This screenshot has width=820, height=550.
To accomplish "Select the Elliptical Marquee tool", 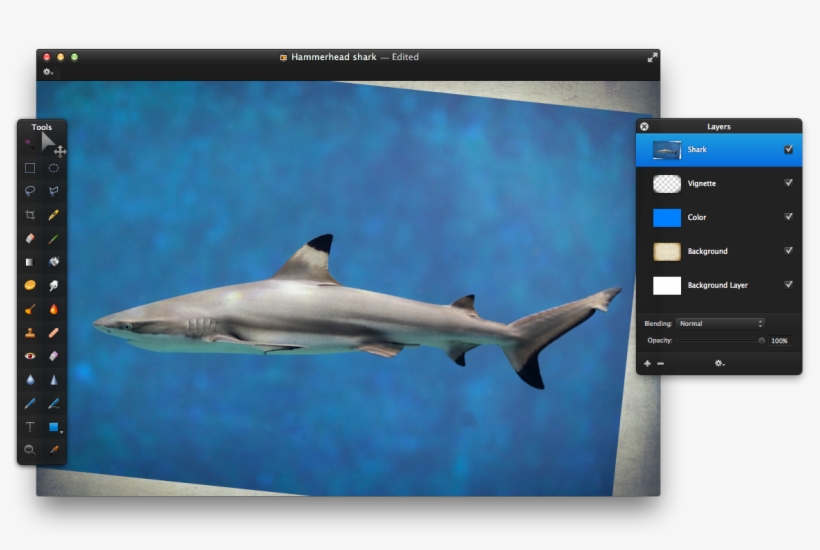I will pos(53,168).
